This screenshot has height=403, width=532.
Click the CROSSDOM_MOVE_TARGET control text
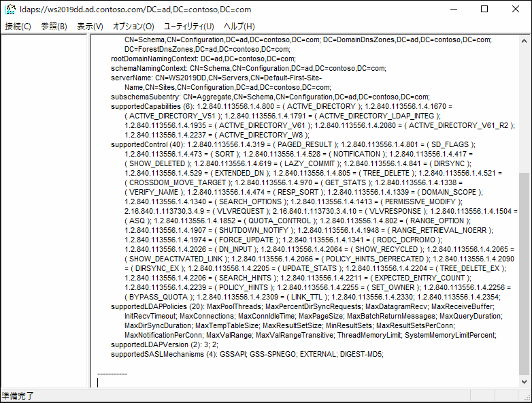point(178,182)
